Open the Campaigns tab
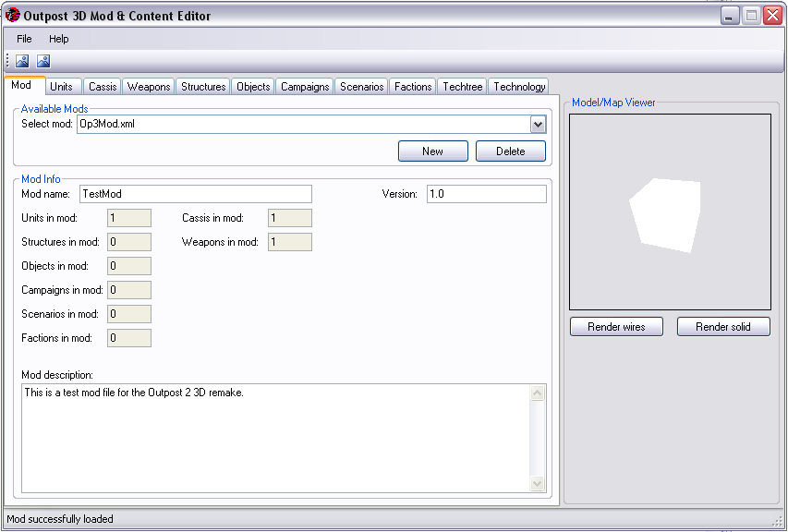788x532 pixels. 305,87
